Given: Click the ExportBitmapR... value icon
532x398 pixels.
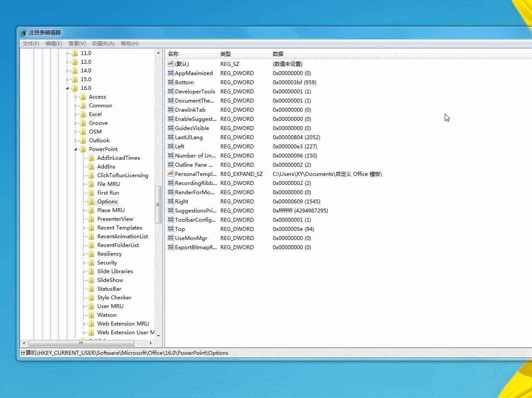Looking at the screenshot, I should click(171, 247).
